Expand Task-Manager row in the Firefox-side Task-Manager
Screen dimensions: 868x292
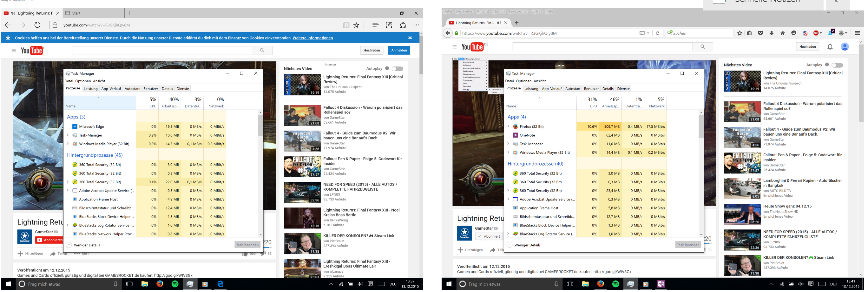click(x=508, y=144)
